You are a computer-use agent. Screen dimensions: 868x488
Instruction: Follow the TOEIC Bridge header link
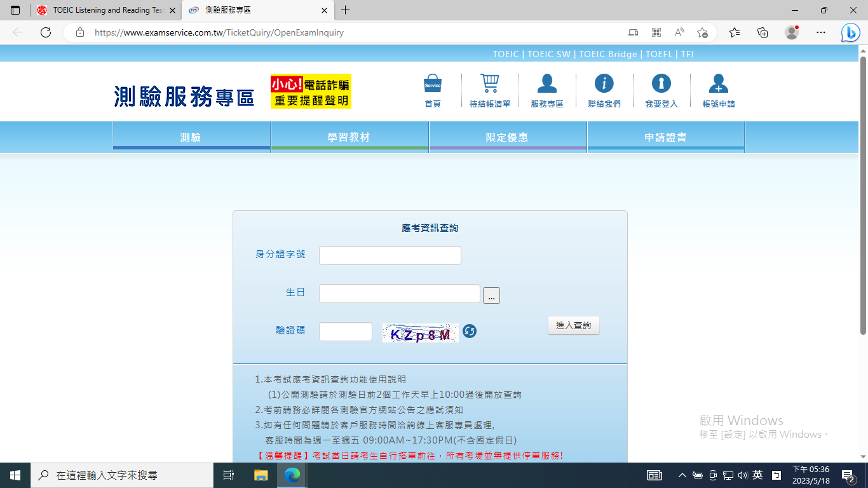click(608, 54)
